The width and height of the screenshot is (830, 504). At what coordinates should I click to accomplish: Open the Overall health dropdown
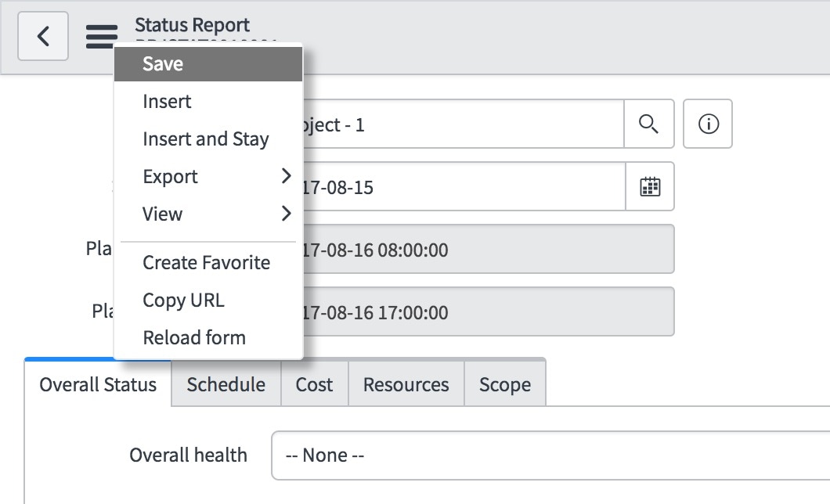pyautogui.click(x=550, y=455)
